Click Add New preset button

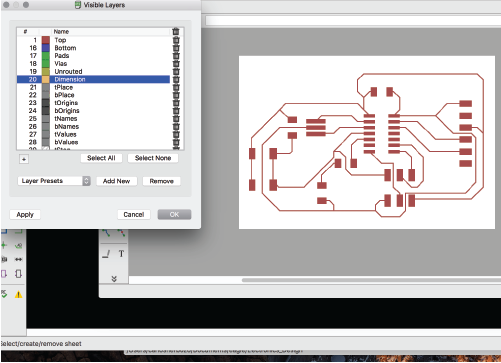[x=116, y=181]
